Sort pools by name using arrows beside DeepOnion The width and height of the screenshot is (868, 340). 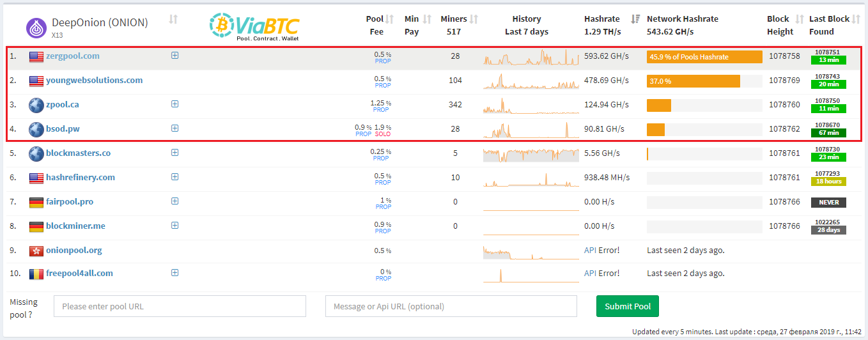tap(173, 20)
